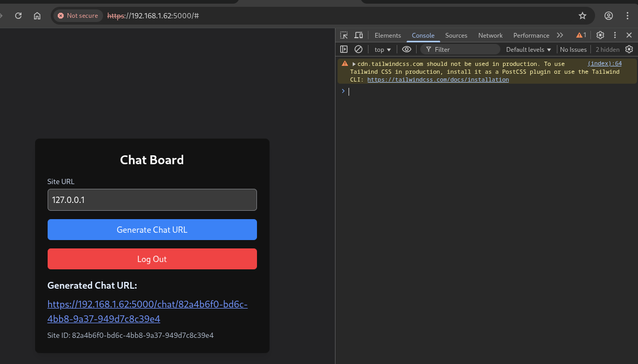The image size is (638, 364).
Task: Click the Not secure site info chip
Action: click(x=78, y=16)
